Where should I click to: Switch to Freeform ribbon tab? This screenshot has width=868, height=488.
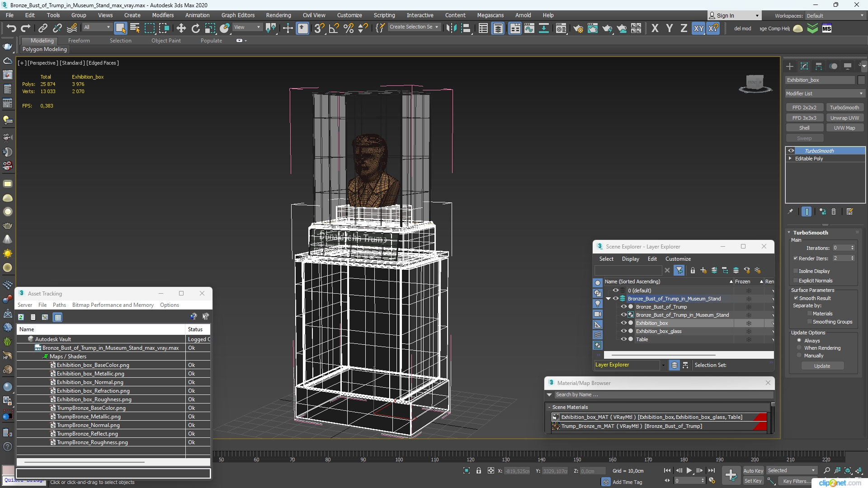(79, 41)
